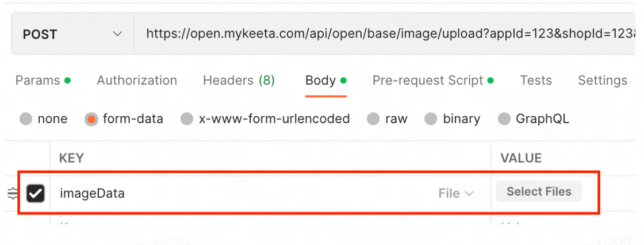Go to the Settings tab
This screenshot has height=245, width=644.
pyautogui.click(x=603, y=80)
